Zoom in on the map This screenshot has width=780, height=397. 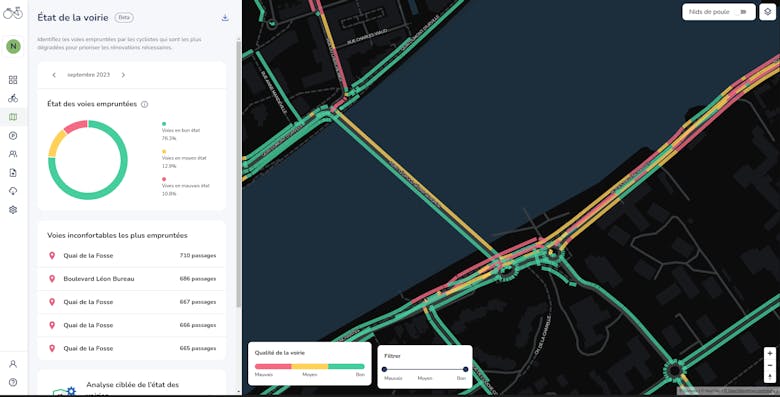coord(770,353)
